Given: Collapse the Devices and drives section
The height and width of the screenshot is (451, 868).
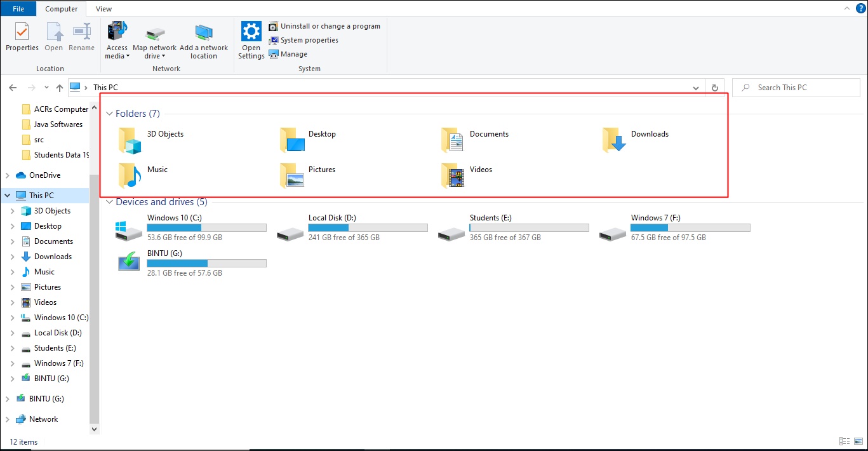Looking at the screenshot, I should click(x=109, y=202).
